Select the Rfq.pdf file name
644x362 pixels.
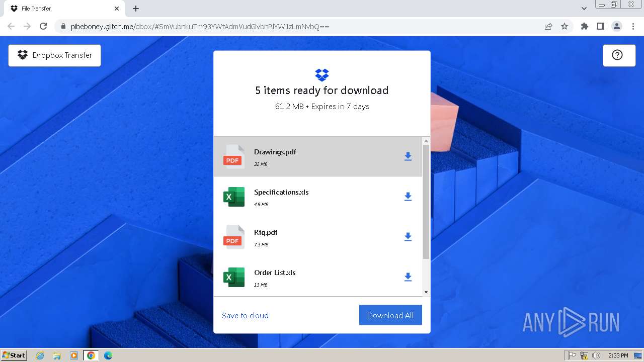pyautogui.click(x=266, y=232)
